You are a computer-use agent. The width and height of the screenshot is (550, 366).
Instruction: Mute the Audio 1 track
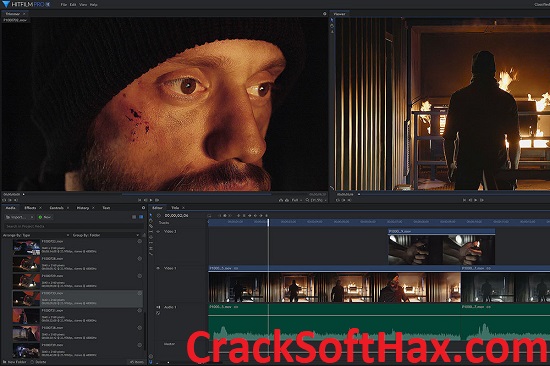coord(158,307)
